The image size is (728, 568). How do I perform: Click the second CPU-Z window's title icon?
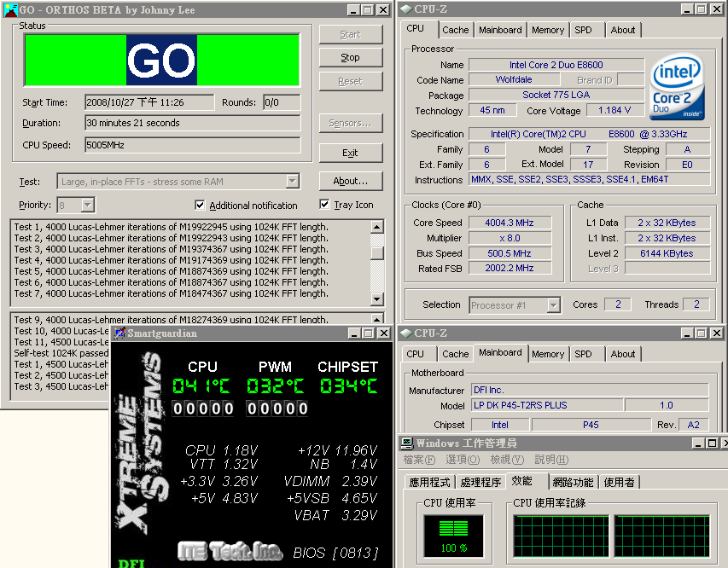click(405, 333)
